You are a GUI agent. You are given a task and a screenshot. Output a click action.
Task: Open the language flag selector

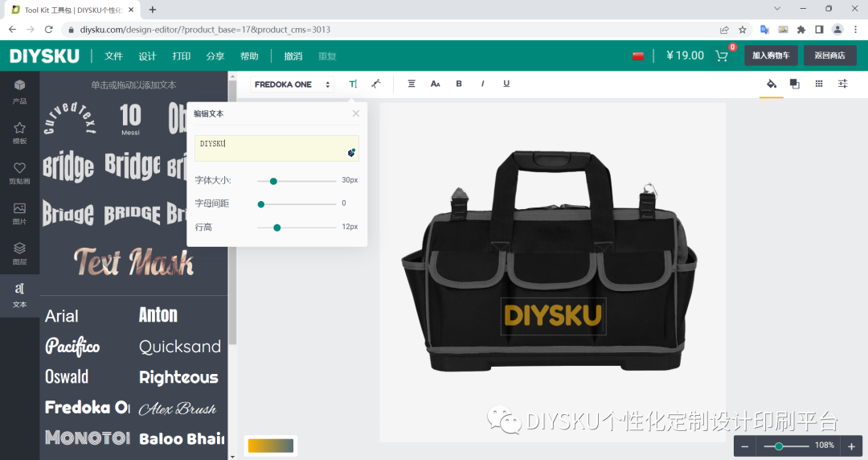(x=637, y=56)
